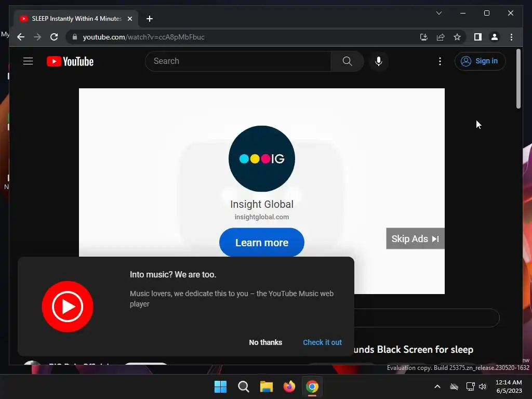
Task: Select the SLEEP Instantly Within 4 Minutes tab
Action: (76, 19)
